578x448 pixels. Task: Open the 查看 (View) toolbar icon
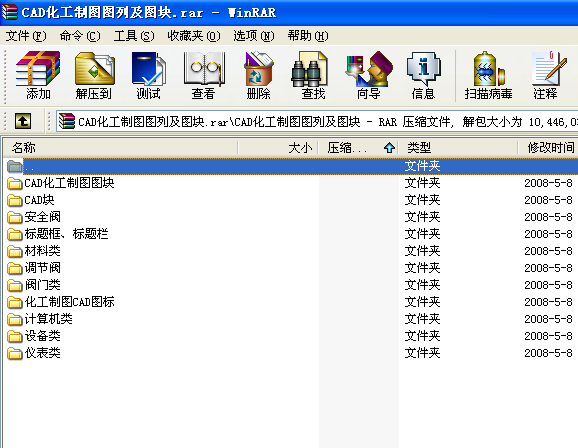point(203,76)
